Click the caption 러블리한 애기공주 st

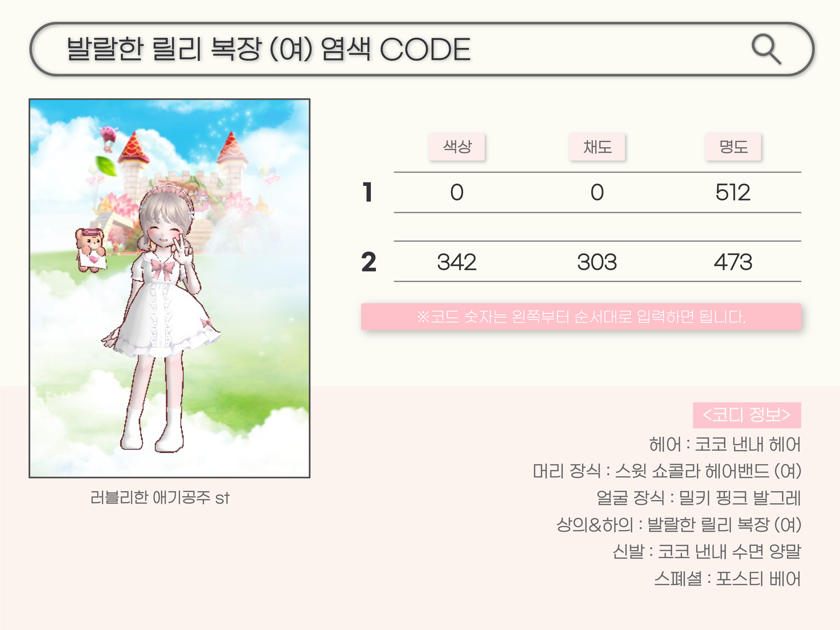pos(160,498)
